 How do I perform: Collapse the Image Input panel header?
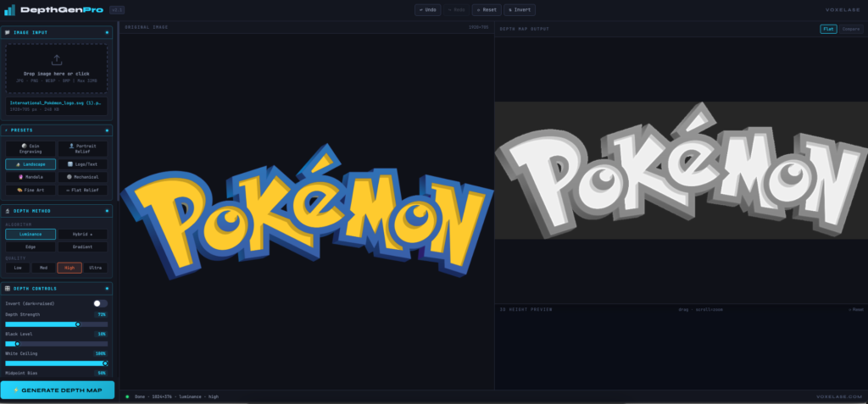tap(57, 32)
